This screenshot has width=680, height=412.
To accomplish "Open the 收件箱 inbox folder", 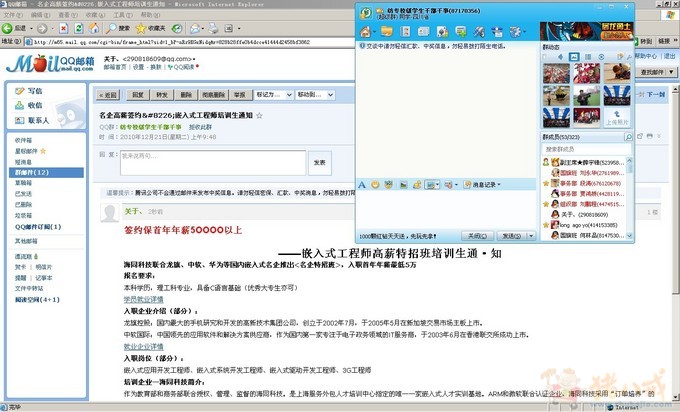I will coord(23,140).
